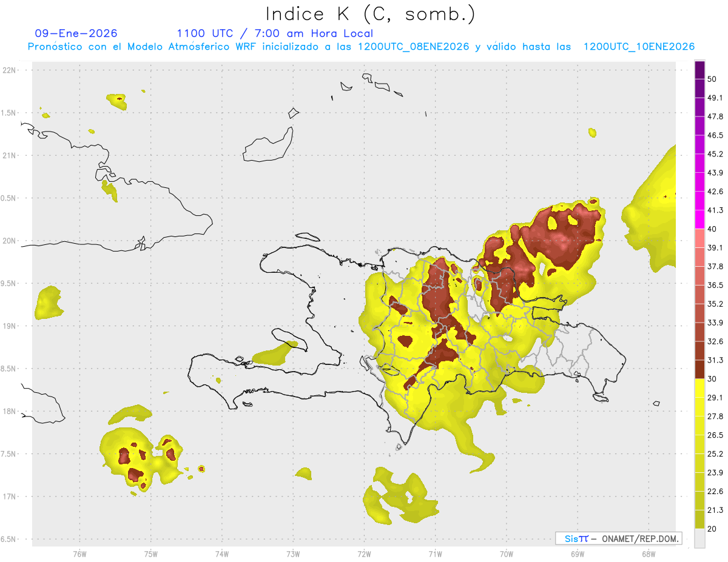Click the "75W" longitude label
Image resolution: width=728 pixels, height=562 pixels.
150,554
